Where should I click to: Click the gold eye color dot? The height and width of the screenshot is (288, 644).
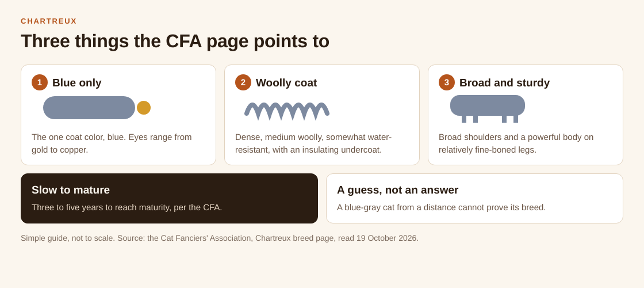coord(144,108)
